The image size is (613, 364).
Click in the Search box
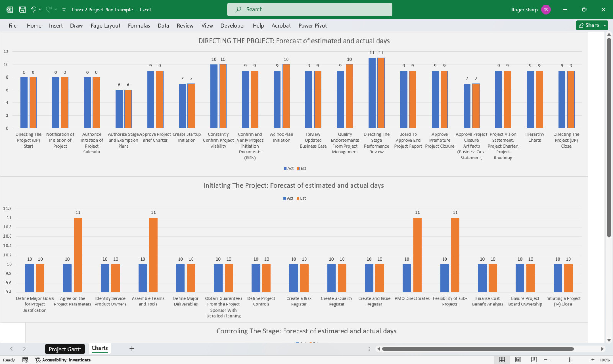point(310,10)
